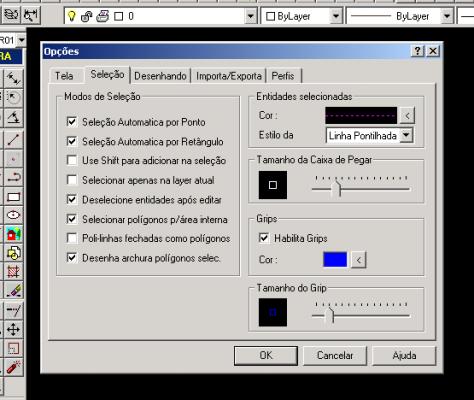This screenshot has width=474, height=400.
Task: Select the hatch pattern tool
Action: click(x=13, y=272)
